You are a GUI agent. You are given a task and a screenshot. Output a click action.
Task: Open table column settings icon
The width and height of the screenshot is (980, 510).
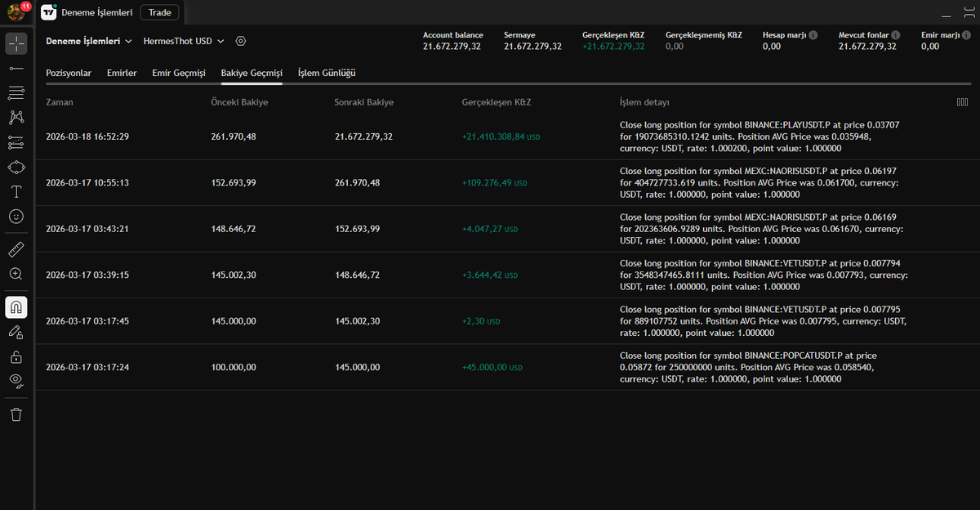[962, 102]
